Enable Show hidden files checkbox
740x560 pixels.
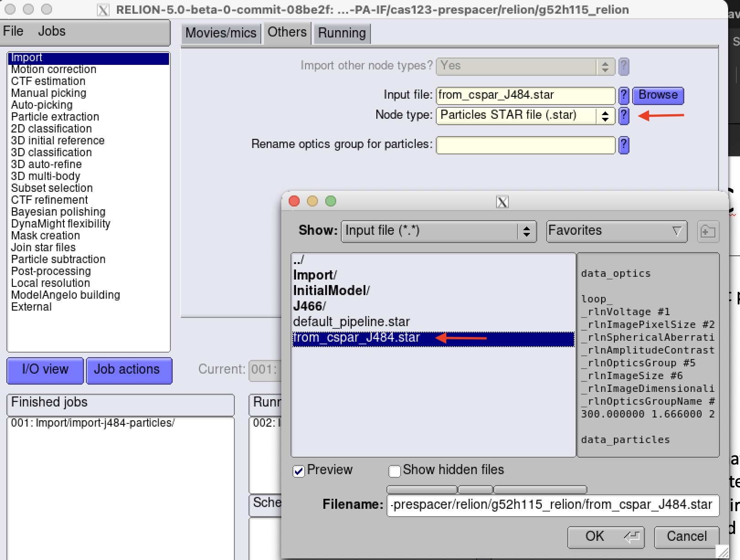[394, 471]
